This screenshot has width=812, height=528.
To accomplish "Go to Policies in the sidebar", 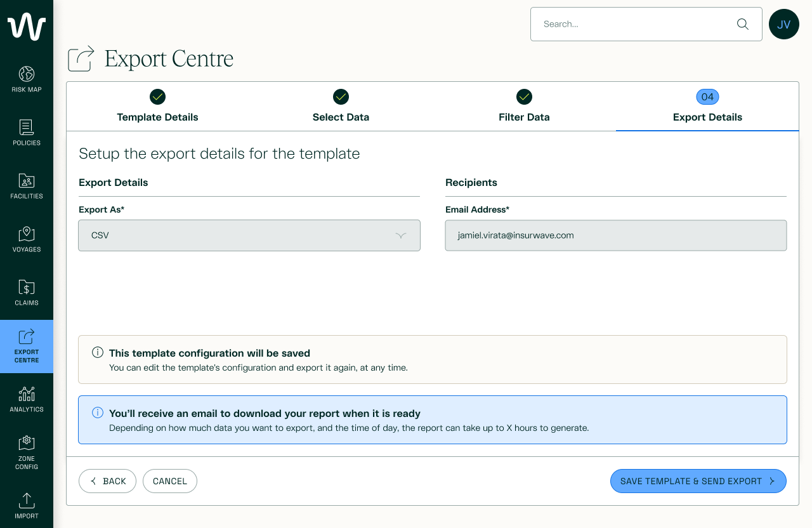I will tap(27, 133).
